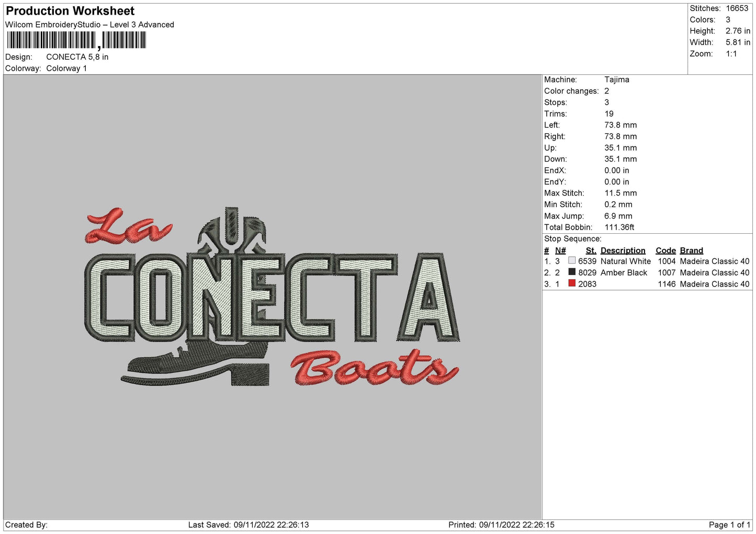Viewport: 756px width, 534px height.
Task: Click the red 2083 color swatch
Action: pyautogui.click(x=572, y=283)
